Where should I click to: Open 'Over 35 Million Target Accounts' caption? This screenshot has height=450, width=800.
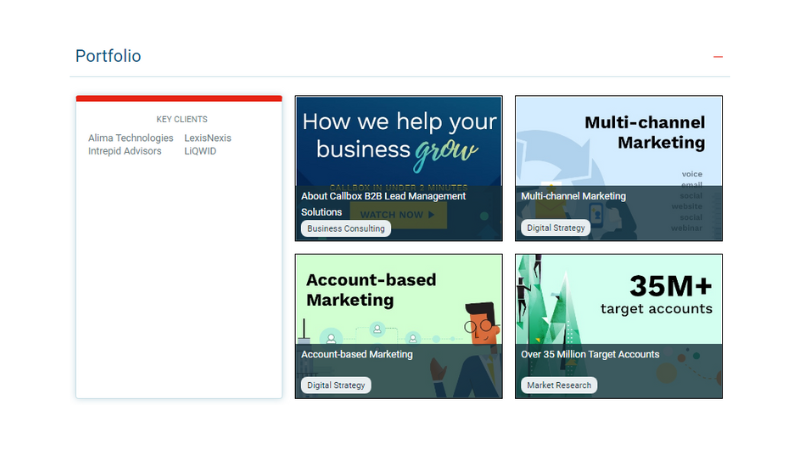click(x=590, y=354)
